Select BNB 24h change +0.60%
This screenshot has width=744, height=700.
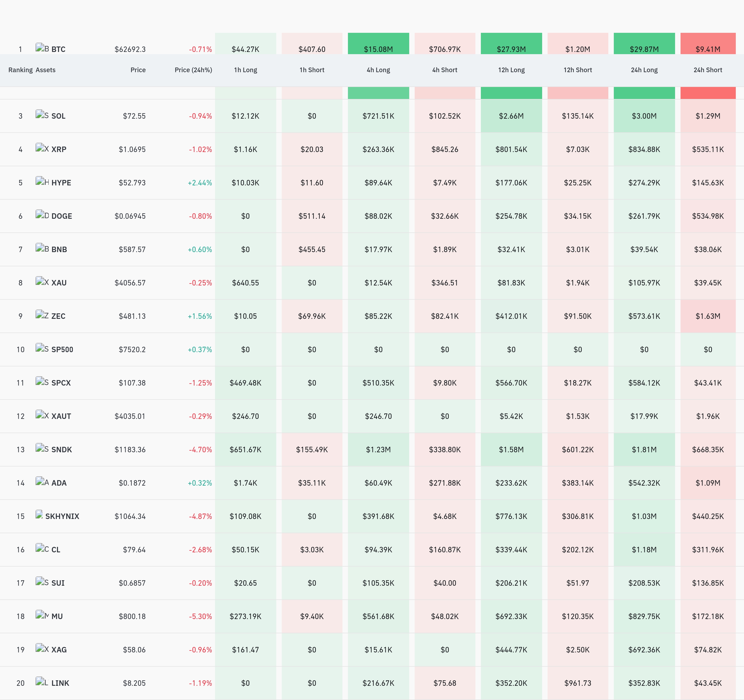[x=200, y=249]
